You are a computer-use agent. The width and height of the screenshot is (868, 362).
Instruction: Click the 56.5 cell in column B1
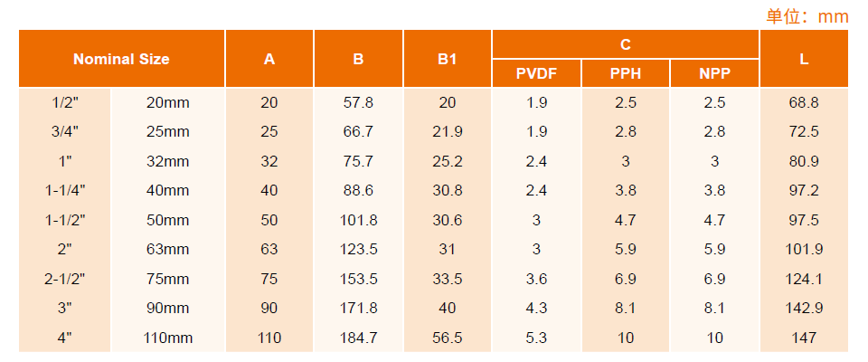coord(448,338)
